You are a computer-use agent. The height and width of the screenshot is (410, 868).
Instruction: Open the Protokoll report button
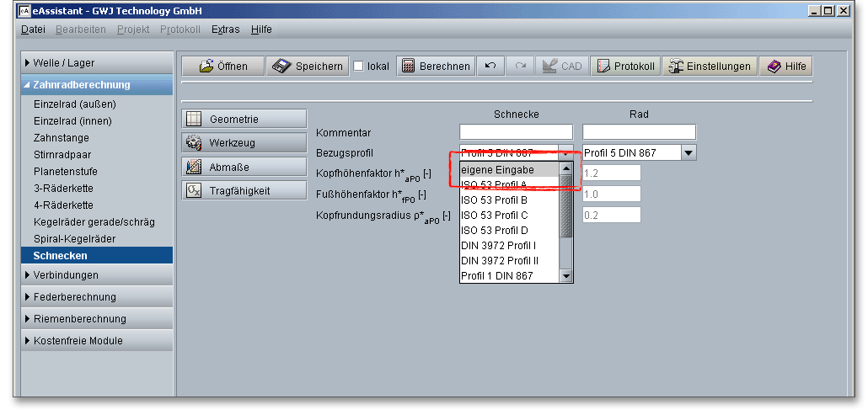624,67
